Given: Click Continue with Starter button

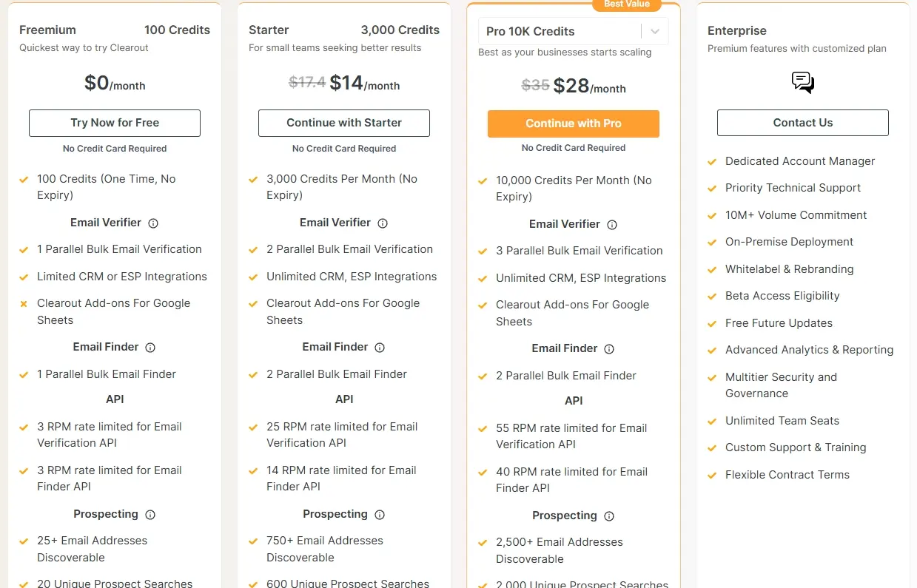Looking at the screenshot, I should click(x=344, y=123).
